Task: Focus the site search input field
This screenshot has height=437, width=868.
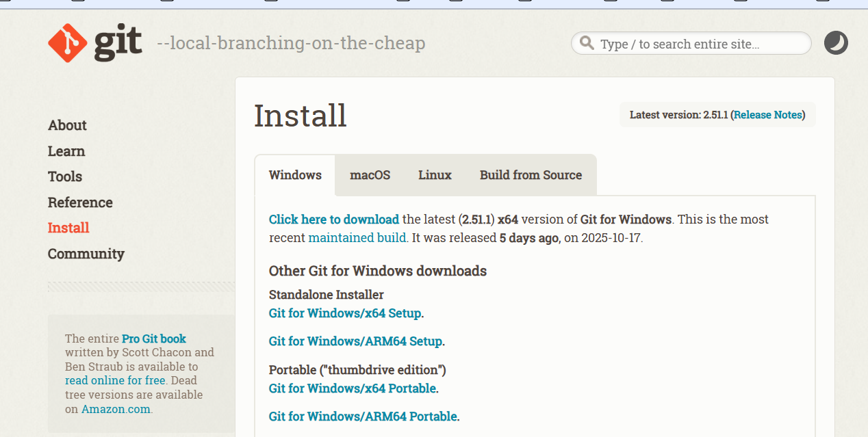Action: [691, 44]
